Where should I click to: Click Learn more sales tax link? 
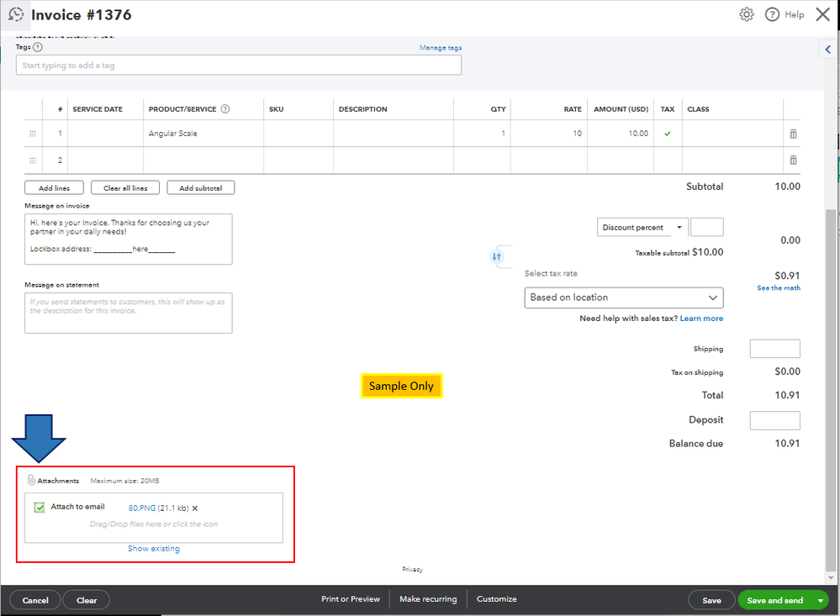[x=701, y=319]
